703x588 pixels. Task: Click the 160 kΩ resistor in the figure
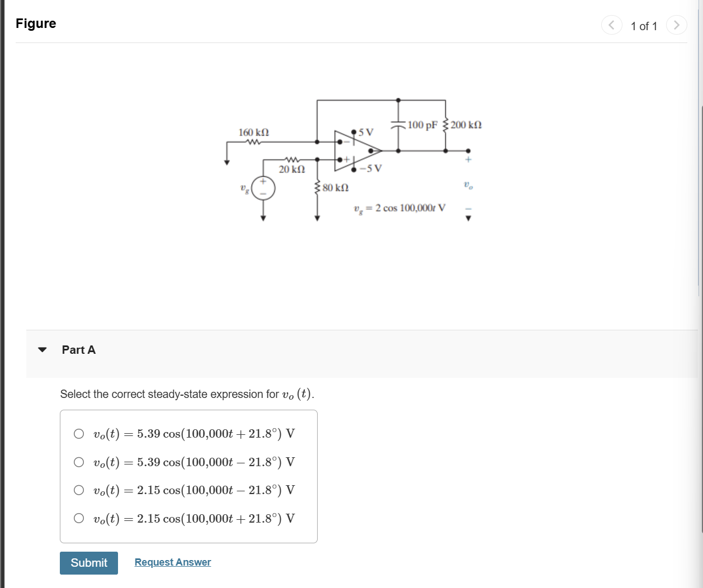[253, 142]
